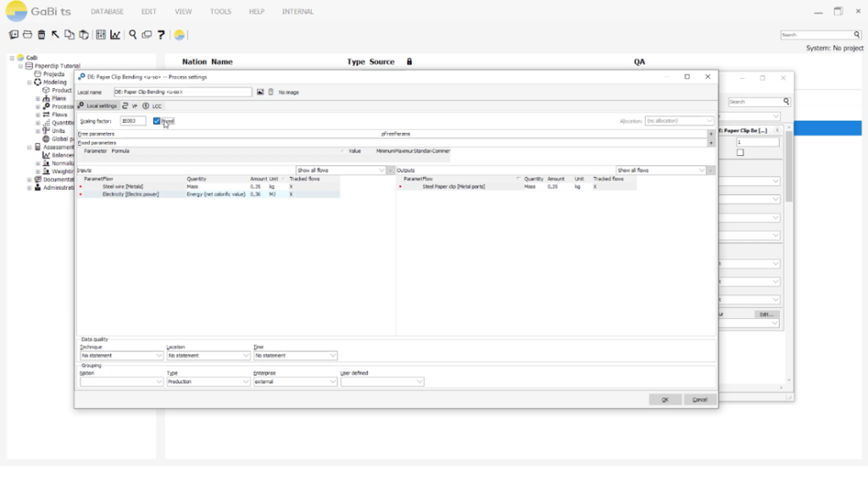
Task: Open the Type grouping dropdown showing Production
Action: (x=209, y=382)
